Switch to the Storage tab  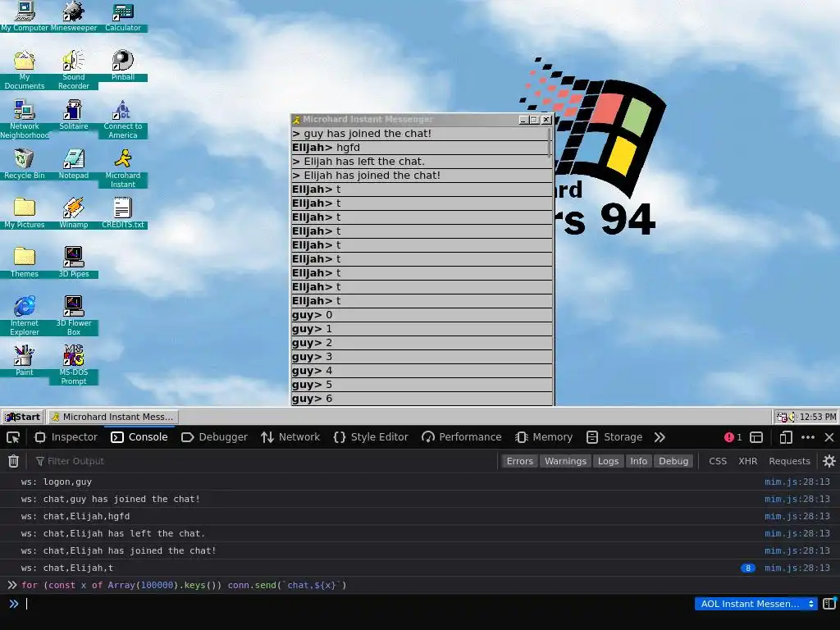tap(614, 437)
